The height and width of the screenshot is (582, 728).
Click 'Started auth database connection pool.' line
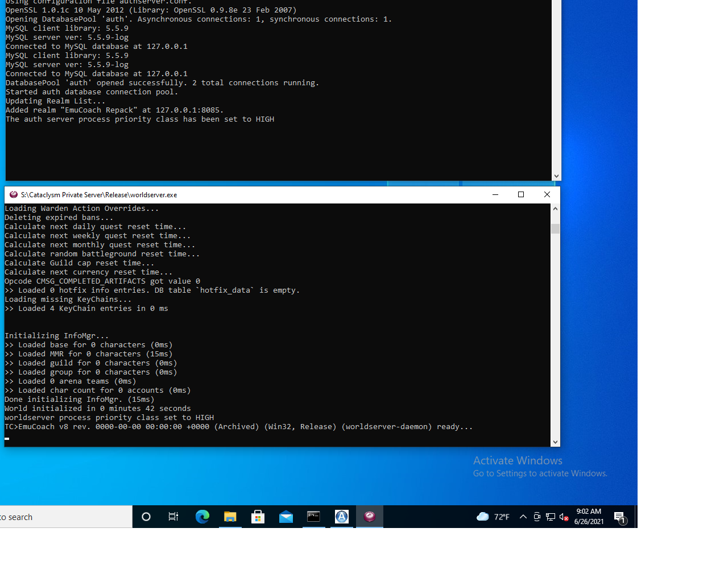(x=92, y=92)
